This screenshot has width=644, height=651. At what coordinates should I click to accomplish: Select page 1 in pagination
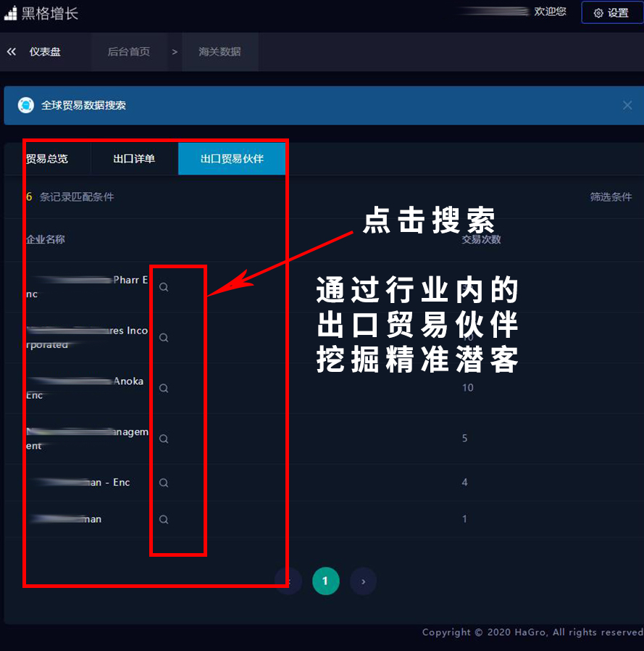point(325,581)
